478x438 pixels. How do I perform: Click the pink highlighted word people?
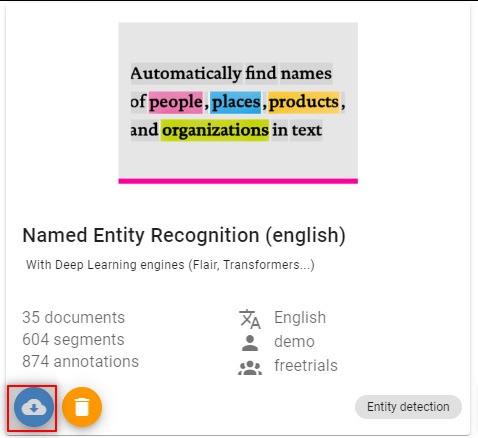pyautogui.click(x=176, y=102)
